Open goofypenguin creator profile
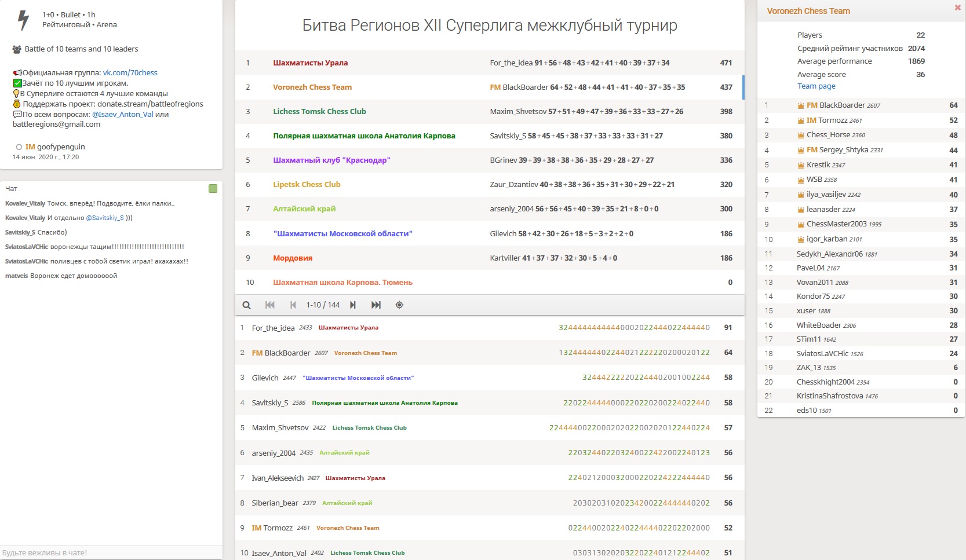 tap(55, 147)
